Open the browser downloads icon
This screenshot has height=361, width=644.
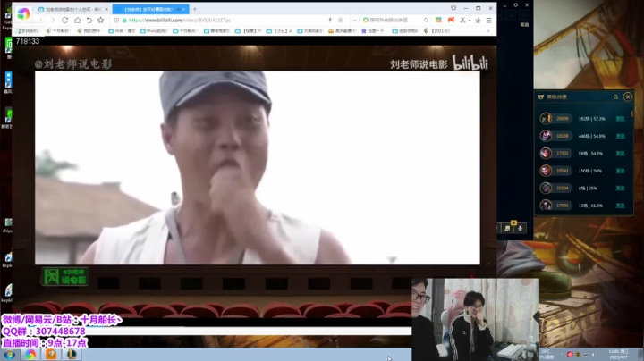click(x=478, y=20)
